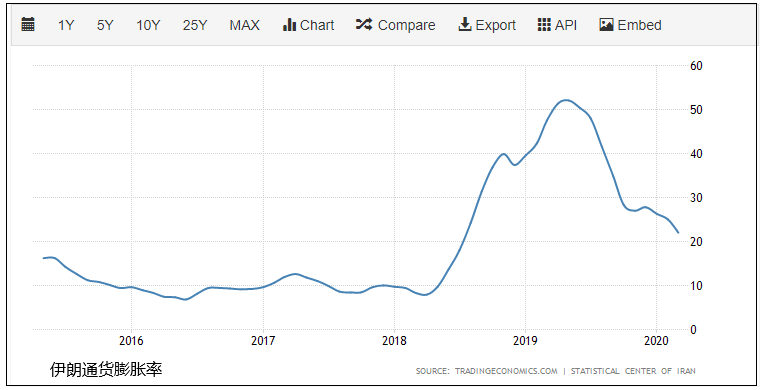Click the 2016 x-axis label
The height and width of the screenshot is (390, 762).
[131, 341]
